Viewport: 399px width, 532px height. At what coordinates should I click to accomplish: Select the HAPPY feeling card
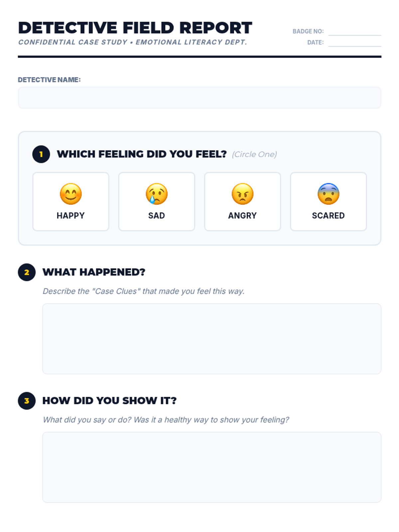(x=71, y=201)
